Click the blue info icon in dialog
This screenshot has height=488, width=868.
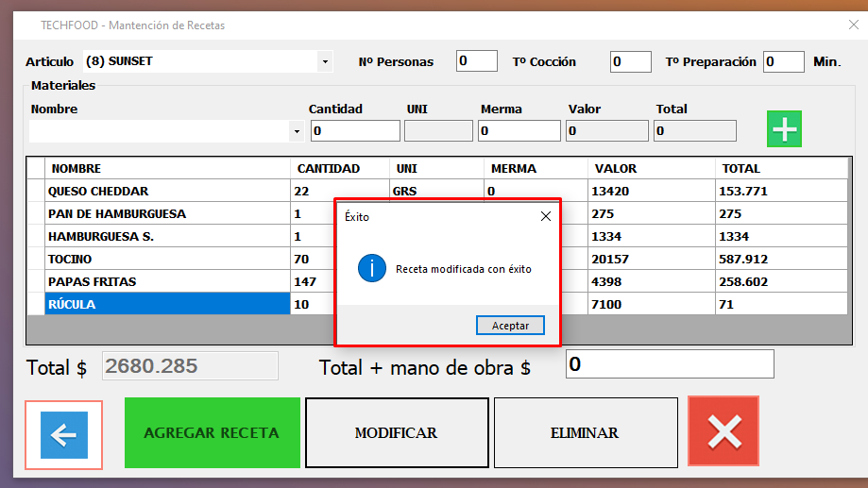click(x=372, y=269)
